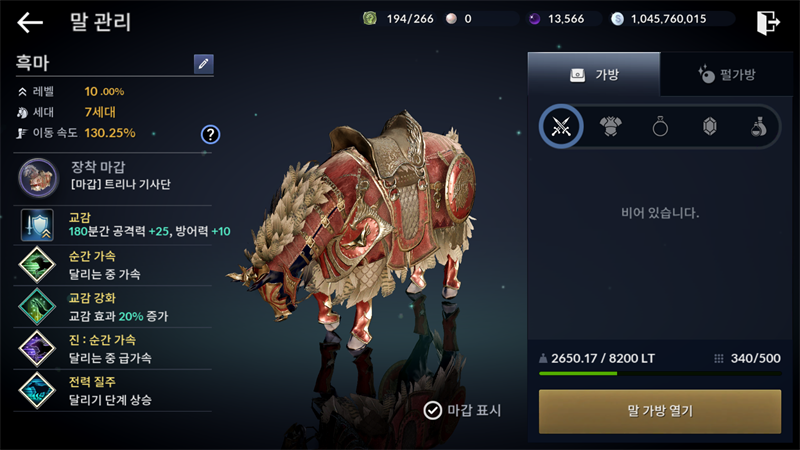Switch to the 가방 tab

(x=594, y=74)
